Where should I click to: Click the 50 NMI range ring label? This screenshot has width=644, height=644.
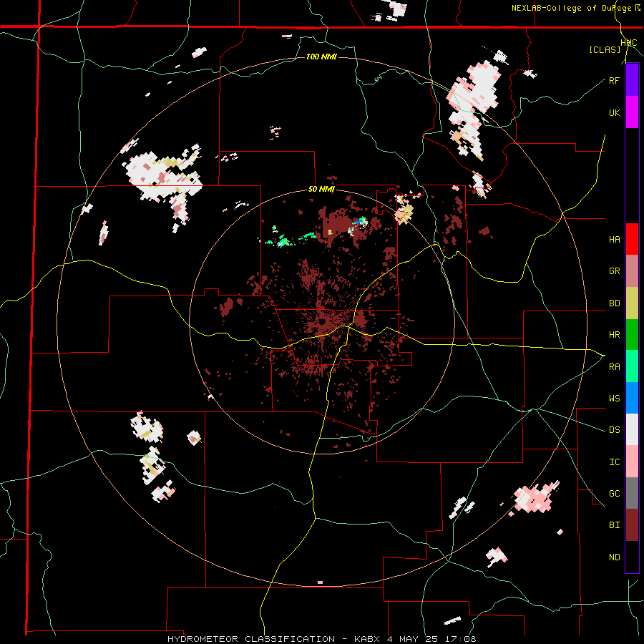(x=321, y=190)
